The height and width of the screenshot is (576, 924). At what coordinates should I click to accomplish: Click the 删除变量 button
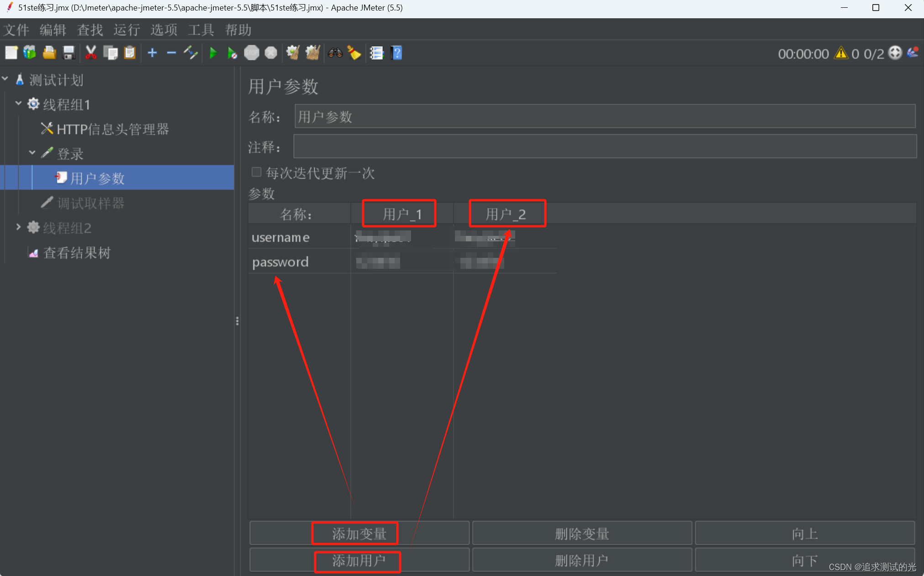click(582, 533)
